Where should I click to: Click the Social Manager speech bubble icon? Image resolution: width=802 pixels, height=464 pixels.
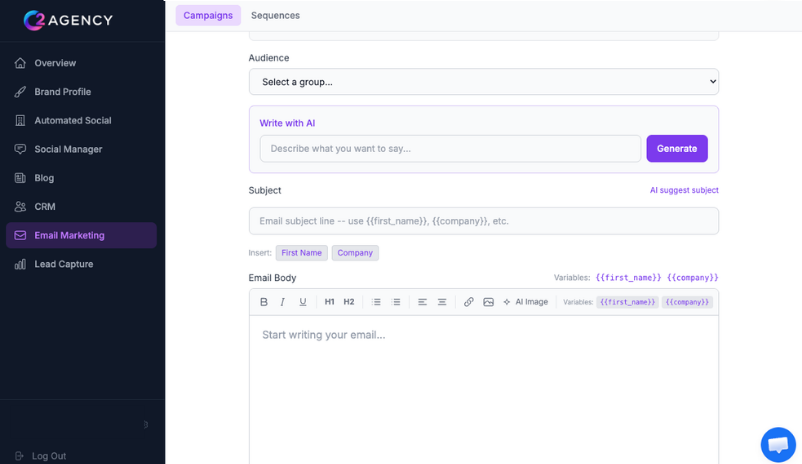20,149
